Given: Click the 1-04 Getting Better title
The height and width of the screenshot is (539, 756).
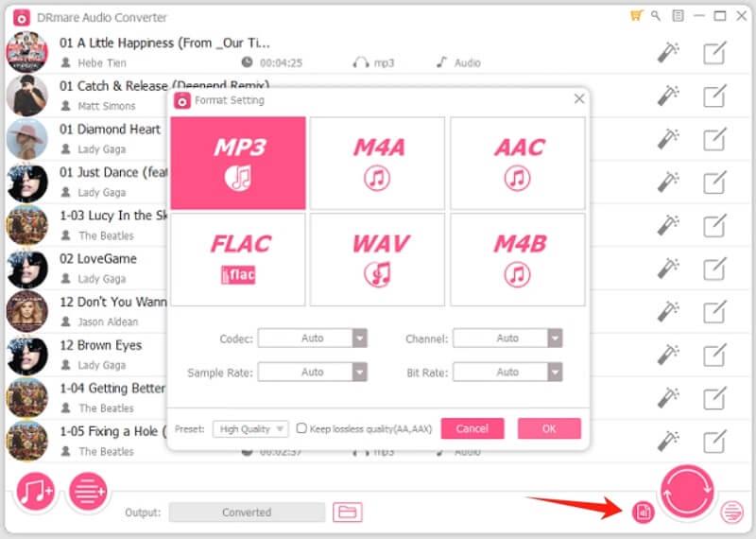Looking at the screenshot, I should (112, 388).
